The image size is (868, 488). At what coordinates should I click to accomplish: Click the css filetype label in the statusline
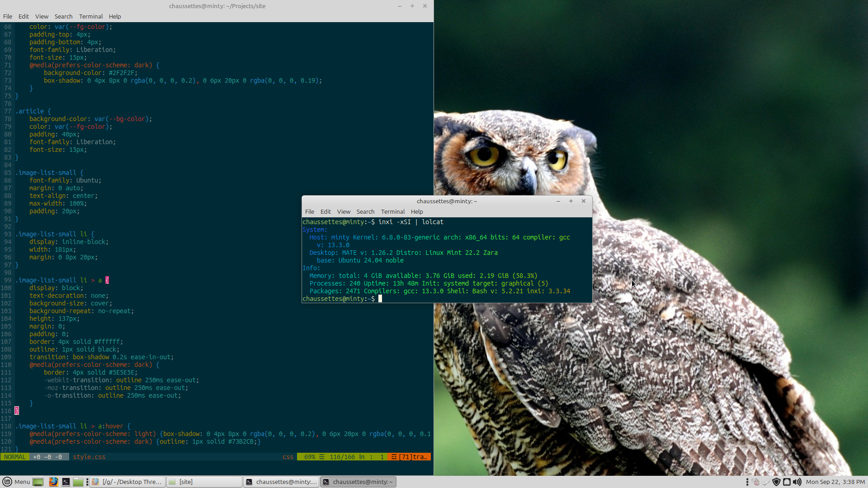pos(288,457)
